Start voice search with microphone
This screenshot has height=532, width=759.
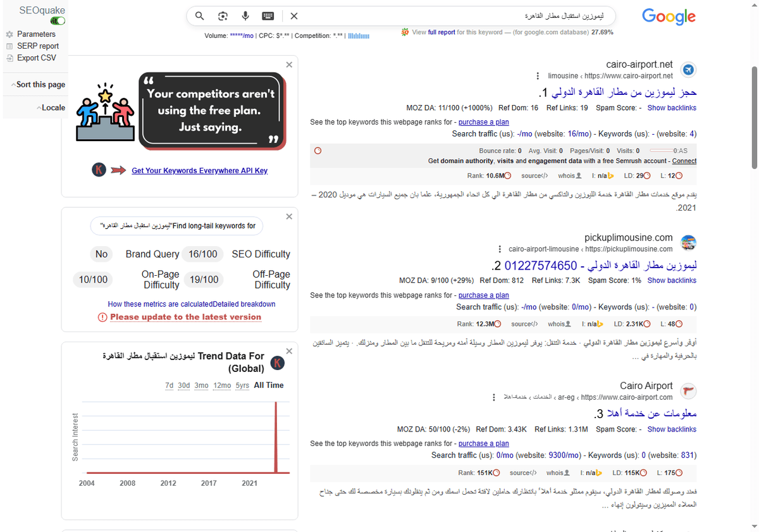[x=245, y=16]
